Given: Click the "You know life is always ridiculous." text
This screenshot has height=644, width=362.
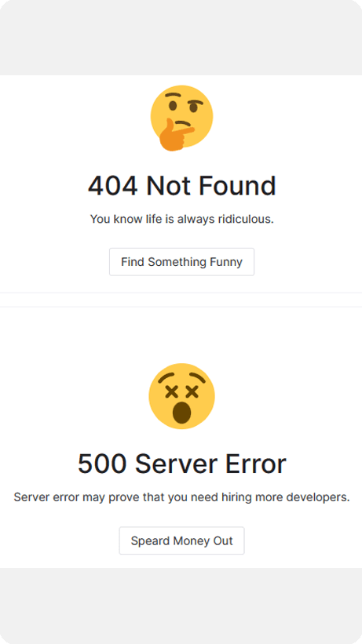Looking at the screenshot, I should (181, 219).
